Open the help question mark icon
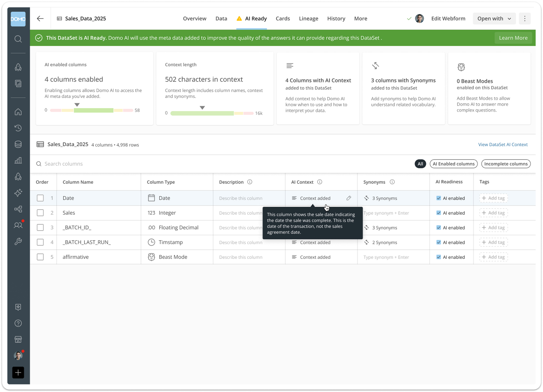 pyautogui.click(x=18, y=323)
